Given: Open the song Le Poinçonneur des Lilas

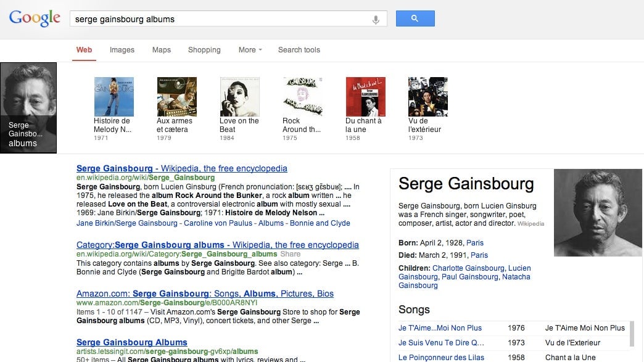Looking at the screenshot, I should tap(441, 358).
